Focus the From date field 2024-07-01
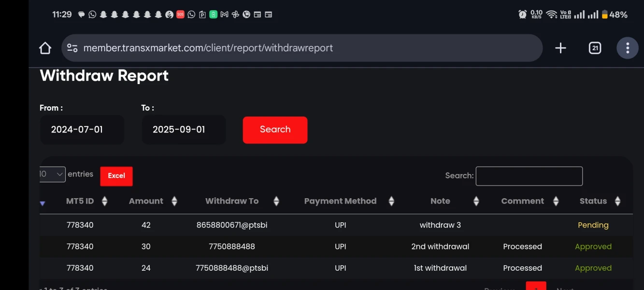644x290 pixels. tap(82, 130)
